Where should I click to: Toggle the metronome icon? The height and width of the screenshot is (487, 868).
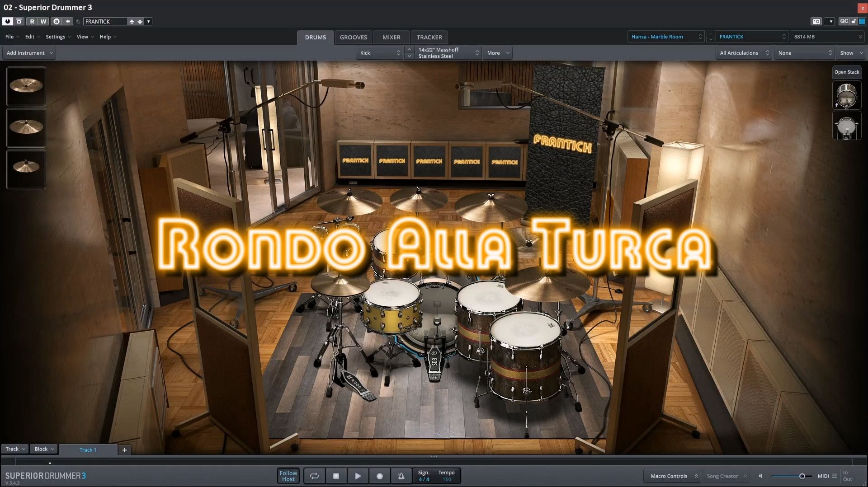401,476
